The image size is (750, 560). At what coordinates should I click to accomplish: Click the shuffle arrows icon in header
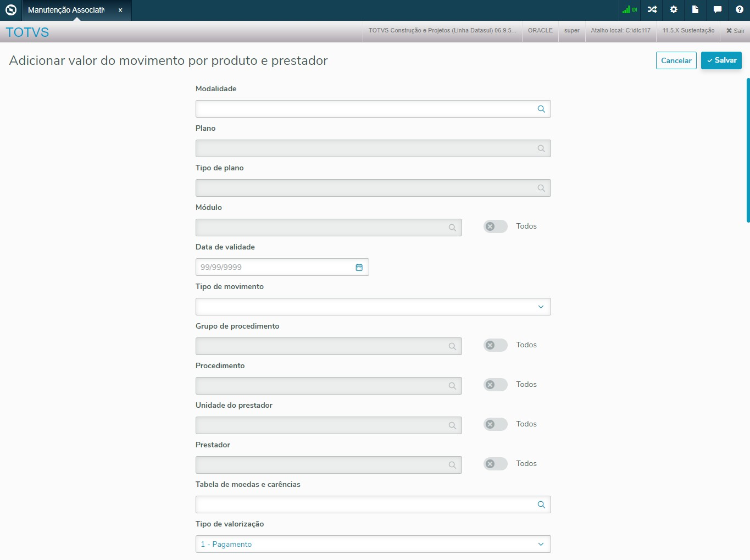pos(652,10)
